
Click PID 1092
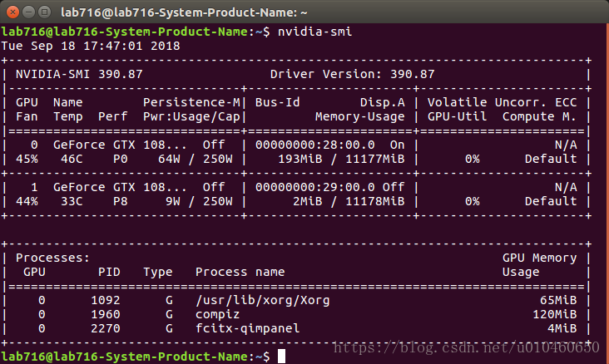106,300
